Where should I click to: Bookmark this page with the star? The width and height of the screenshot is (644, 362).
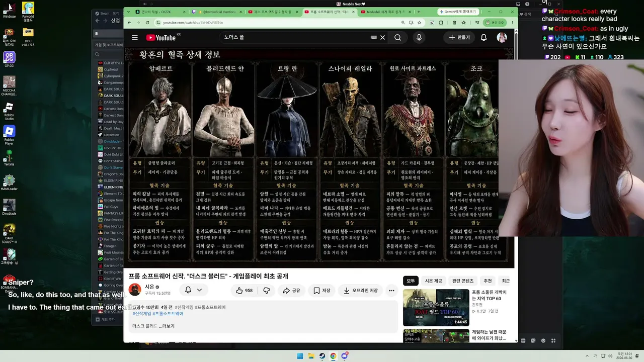click(x=419, y=23)
